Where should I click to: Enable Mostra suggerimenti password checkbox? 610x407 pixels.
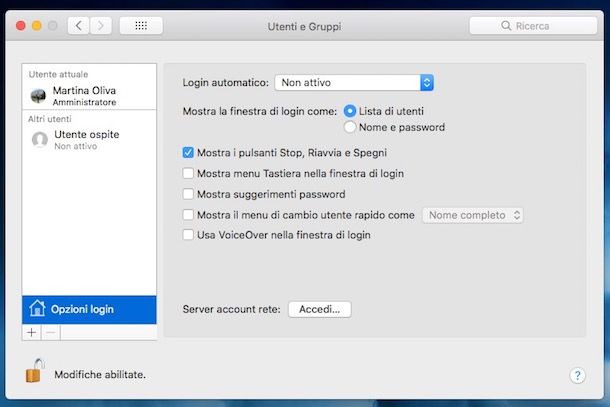(188, 194)
